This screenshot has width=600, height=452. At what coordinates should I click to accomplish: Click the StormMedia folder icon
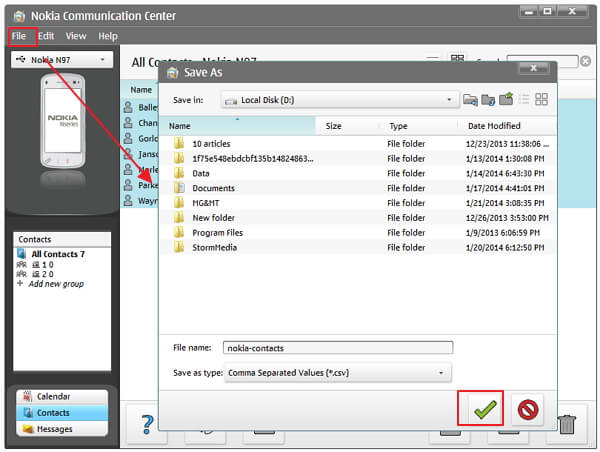tap(179, 247)
